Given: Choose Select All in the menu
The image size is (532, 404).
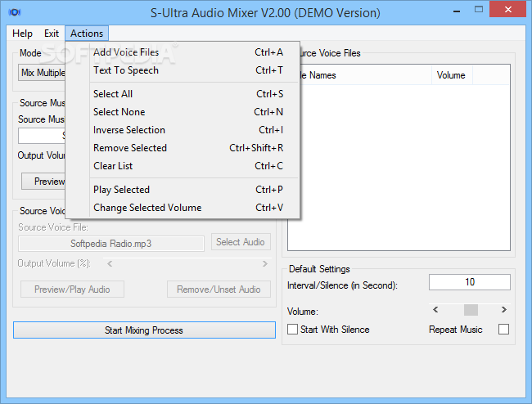Looking at the screenshot, I should (x=113, y=94).
